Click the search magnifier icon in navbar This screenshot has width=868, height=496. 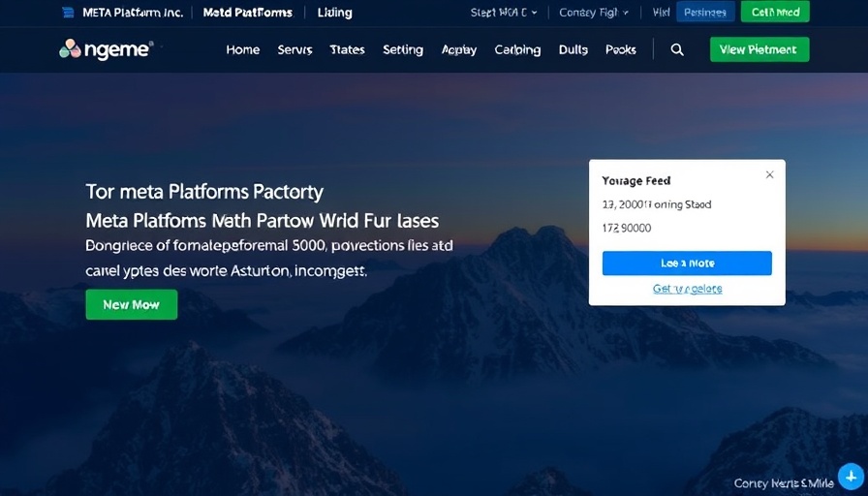tap(677, 50)
